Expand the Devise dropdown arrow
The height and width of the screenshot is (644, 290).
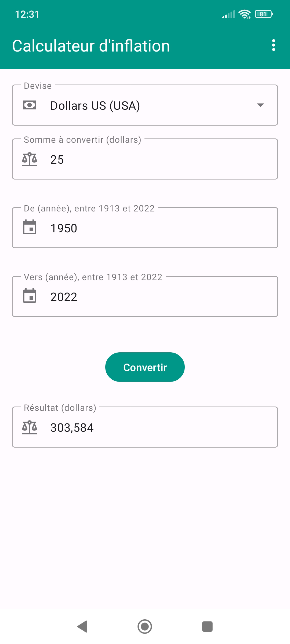click(x=260, y=105)
